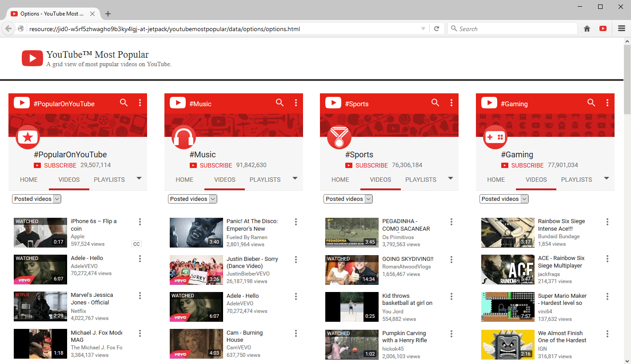The height and width of the screenshot is (364, 631).
Task: Open the #Sports header three-dot menu
Action: point(451,103)
